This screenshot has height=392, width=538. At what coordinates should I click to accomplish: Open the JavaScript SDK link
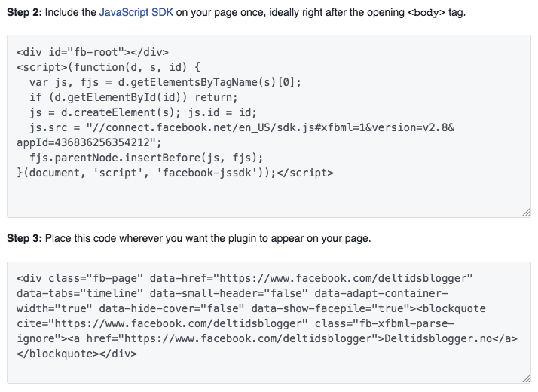(x=136, y=12)
